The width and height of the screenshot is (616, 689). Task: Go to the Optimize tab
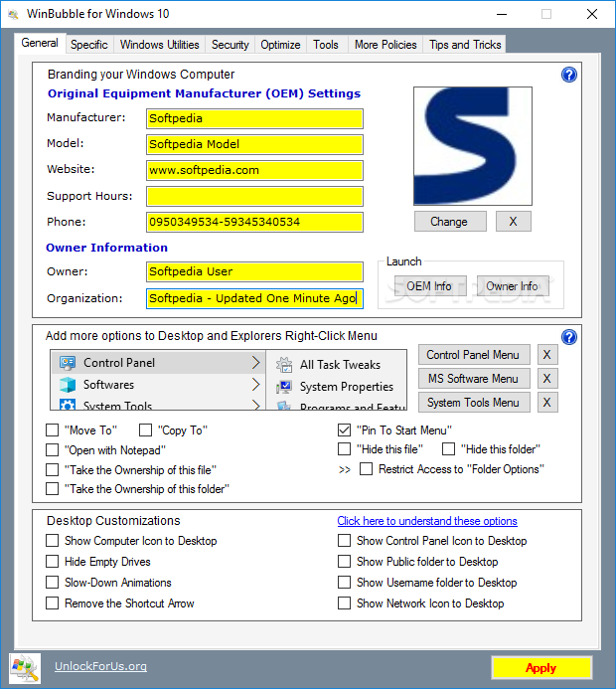point(280,45)
